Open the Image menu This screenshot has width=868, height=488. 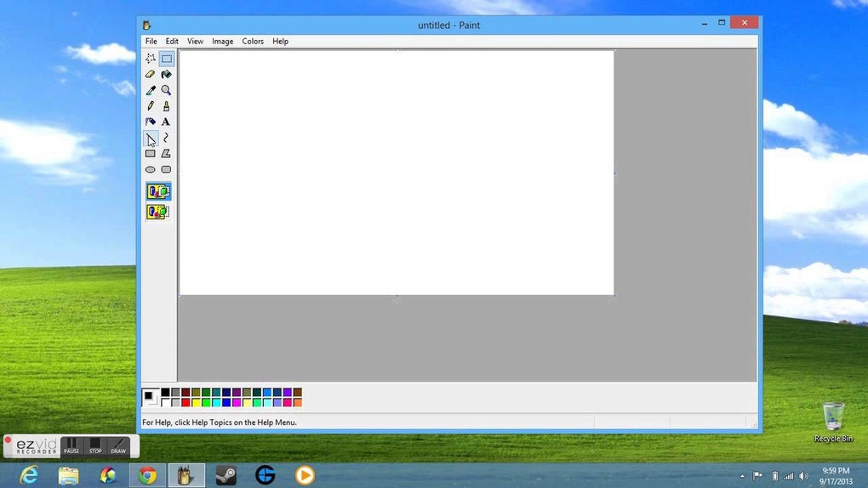click(x=223, y=41)
